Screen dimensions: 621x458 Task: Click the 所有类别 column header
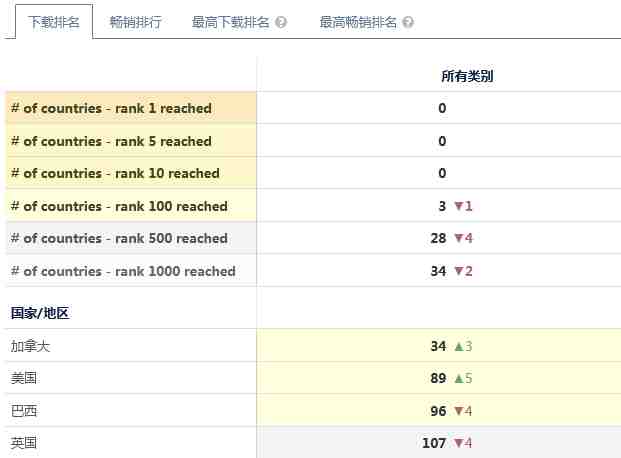pos(467,76)
